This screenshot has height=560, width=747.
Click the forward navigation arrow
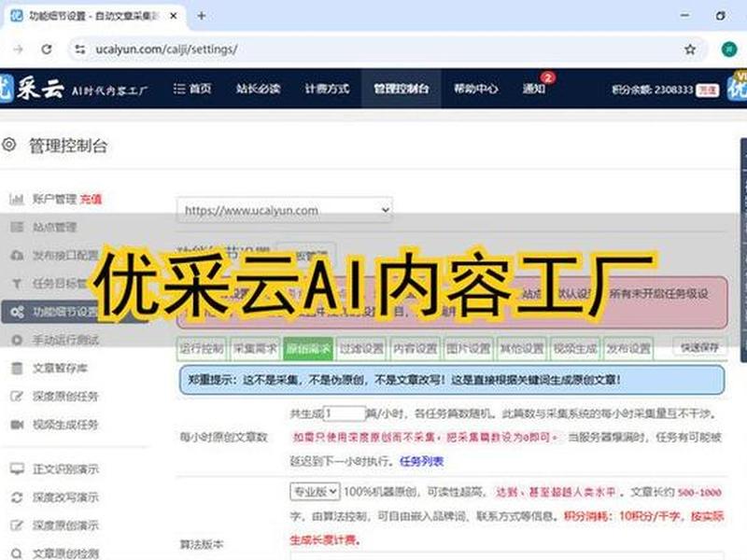tap(18, 49)
